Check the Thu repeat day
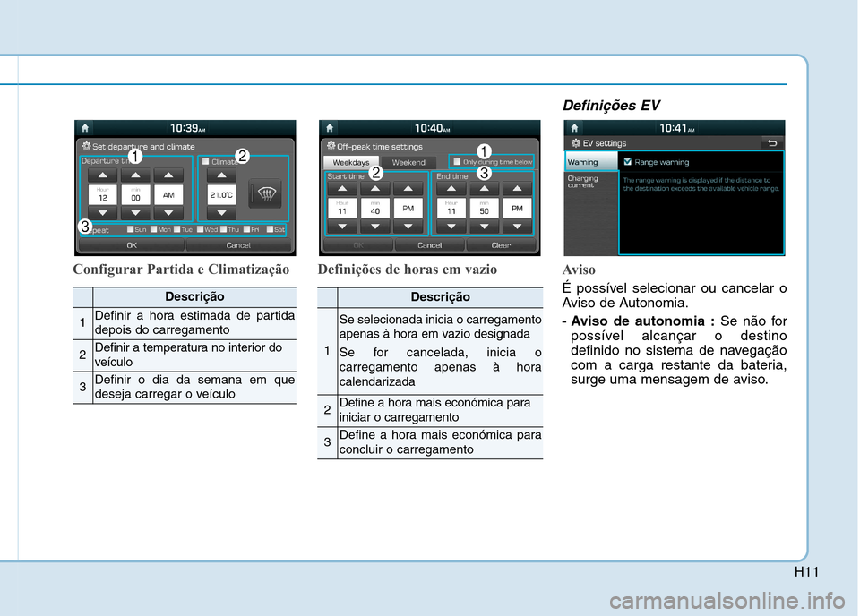 click(x=224, y=229)
